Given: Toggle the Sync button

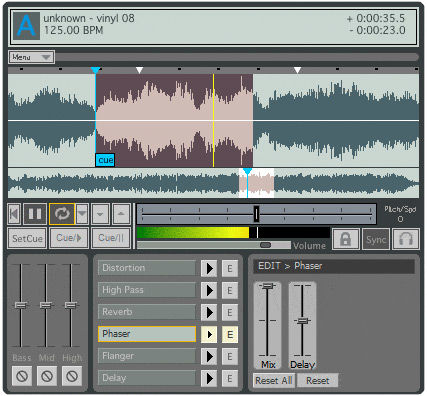Looking at the screenshot, I should (x=376, y=239).
